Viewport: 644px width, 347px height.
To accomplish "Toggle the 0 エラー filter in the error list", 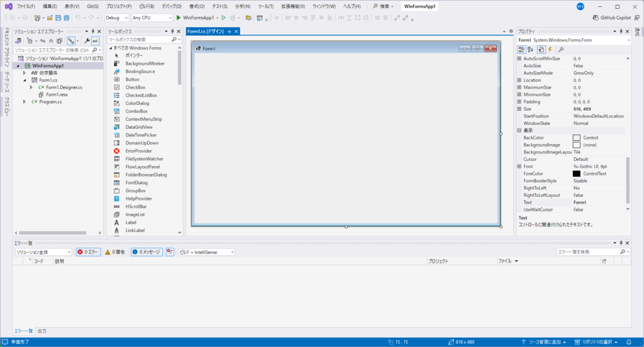I will click(x=88, y=252).
